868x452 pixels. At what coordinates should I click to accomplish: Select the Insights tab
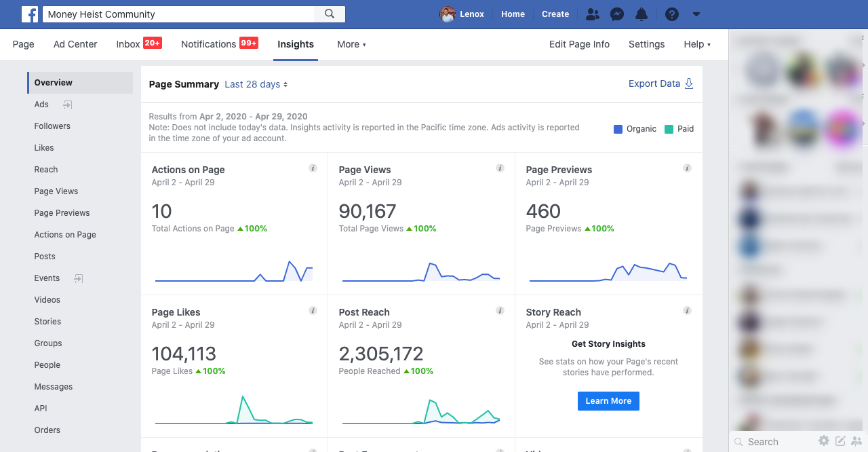(x=296, y=44)
